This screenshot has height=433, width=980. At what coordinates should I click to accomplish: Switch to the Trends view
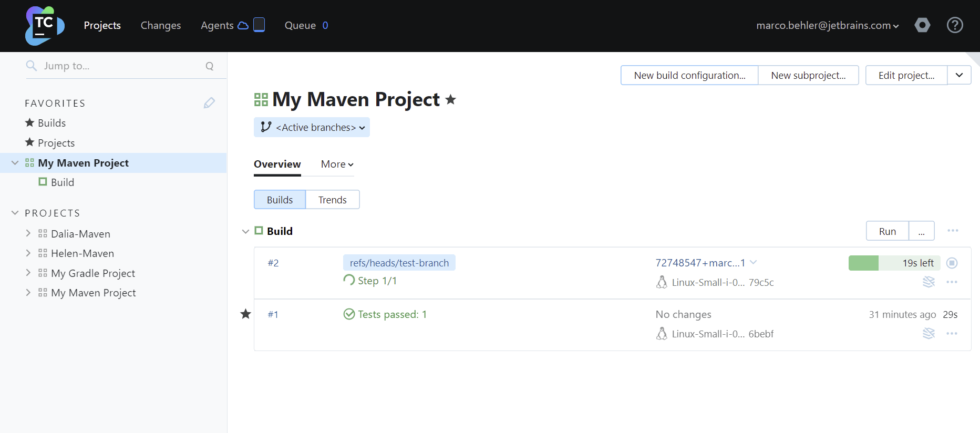[x=332, y=200]
